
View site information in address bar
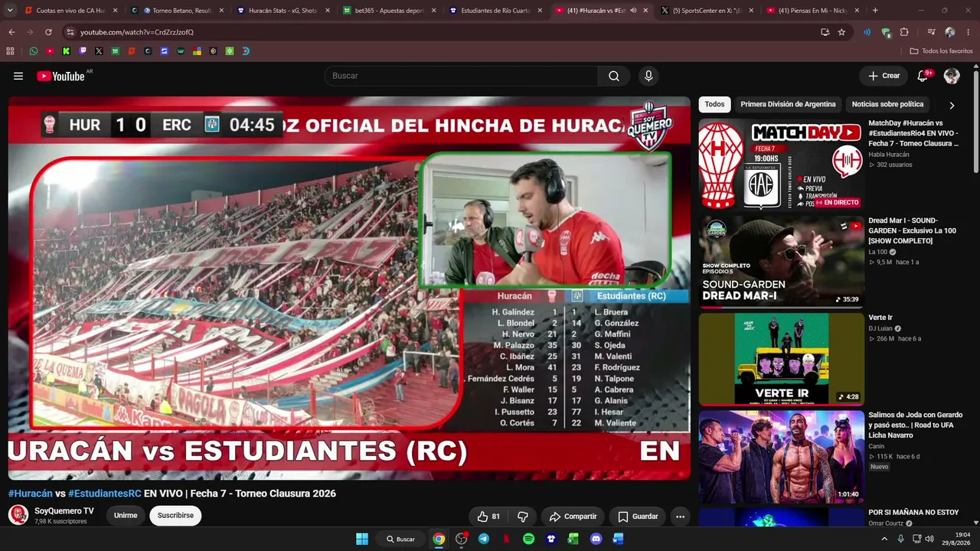(70, 32)
